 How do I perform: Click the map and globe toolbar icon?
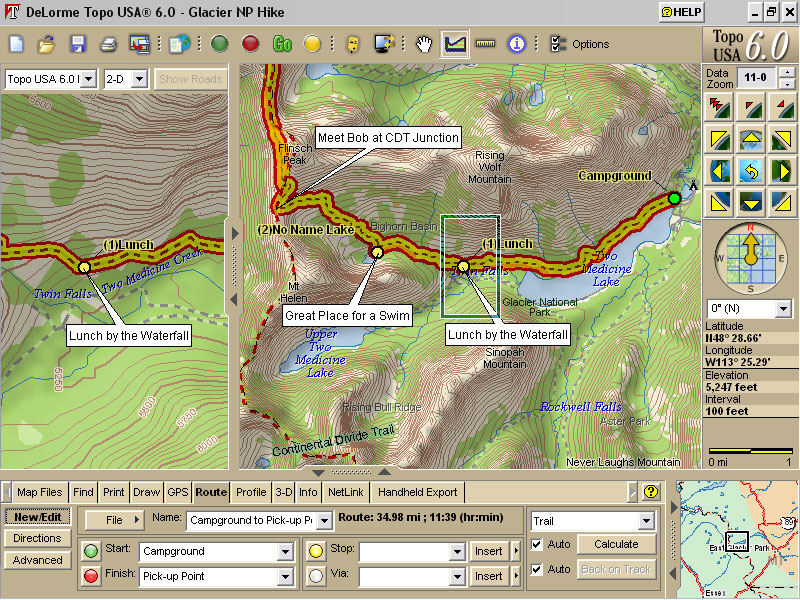pos(180,44)
